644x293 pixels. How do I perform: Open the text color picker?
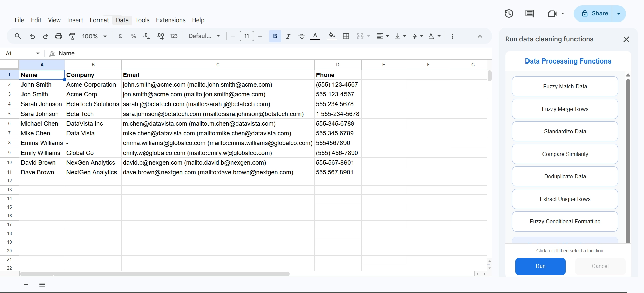(x=315, y=36)
